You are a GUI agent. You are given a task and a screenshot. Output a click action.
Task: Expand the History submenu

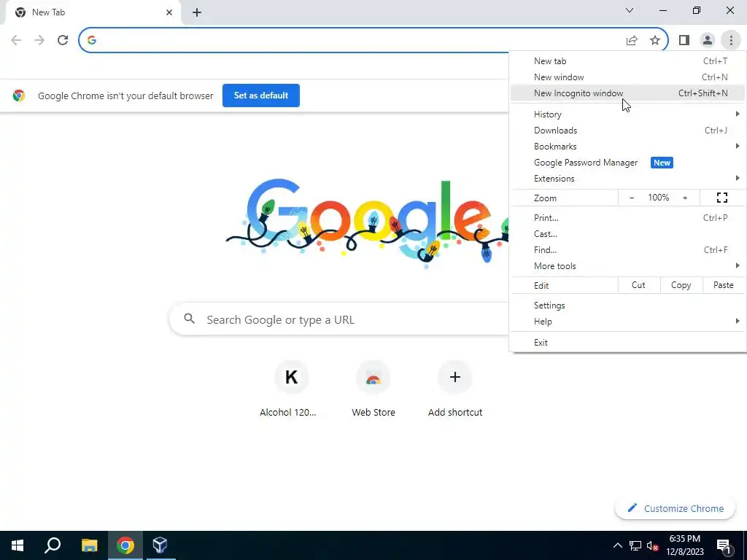tap(627, 114)
